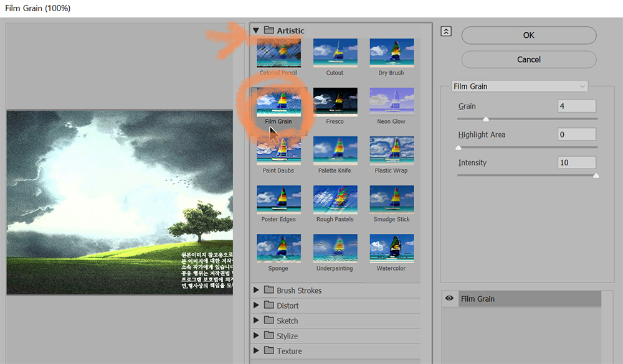Apply the Rough Pastels filter thumbnail

click(x=335, y=200)
